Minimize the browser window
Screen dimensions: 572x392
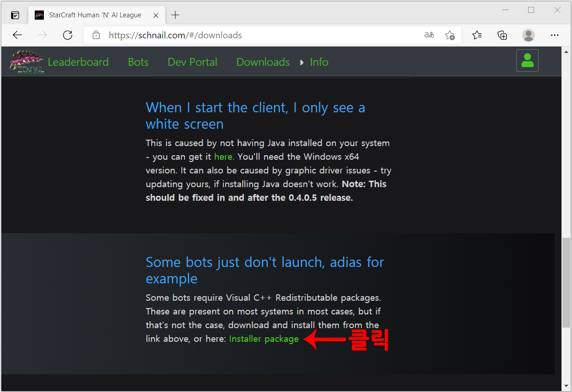coord(505,10)
